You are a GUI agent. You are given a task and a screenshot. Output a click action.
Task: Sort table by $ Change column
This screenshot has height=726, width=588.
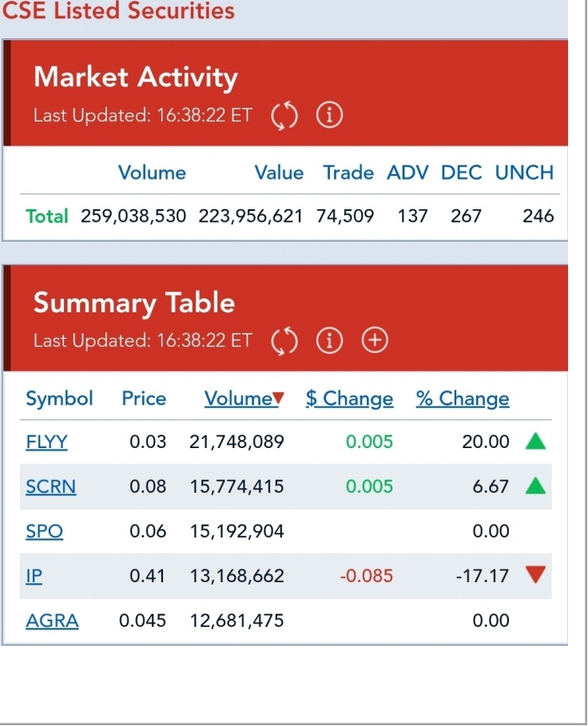349,399
